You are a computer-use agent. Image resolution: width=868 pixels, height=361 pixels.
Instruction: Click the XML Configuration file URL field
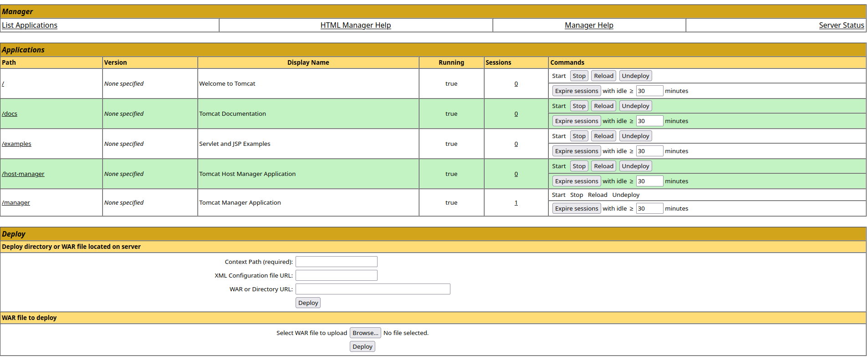click(x=337, y=275)
